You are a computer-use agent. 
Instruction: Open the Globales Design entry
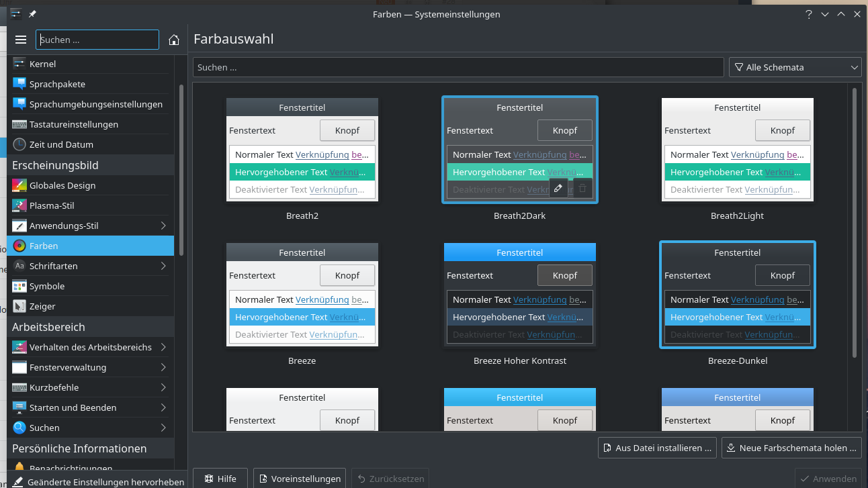point(91,185)
